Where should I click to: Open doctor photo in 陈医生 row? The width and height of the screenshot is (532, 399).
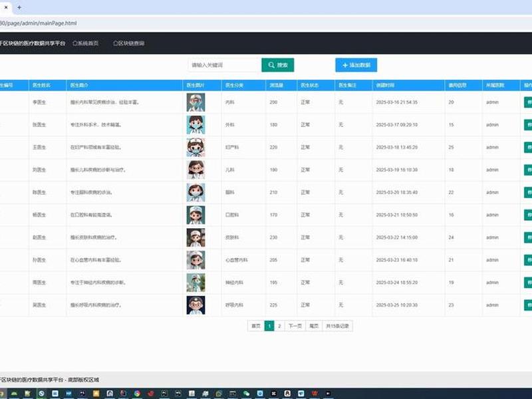[x=196, y=192]
